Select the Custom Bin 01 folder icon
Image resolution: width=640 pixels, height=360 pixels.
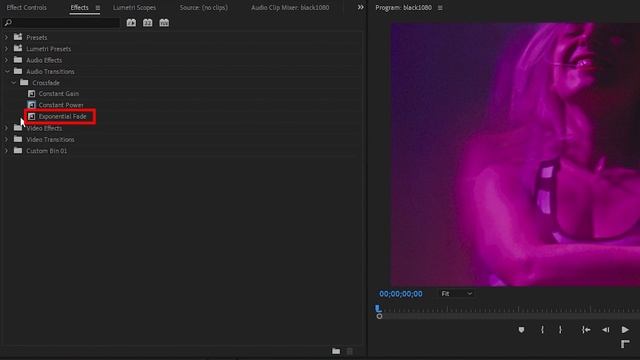tap(18, 151)
